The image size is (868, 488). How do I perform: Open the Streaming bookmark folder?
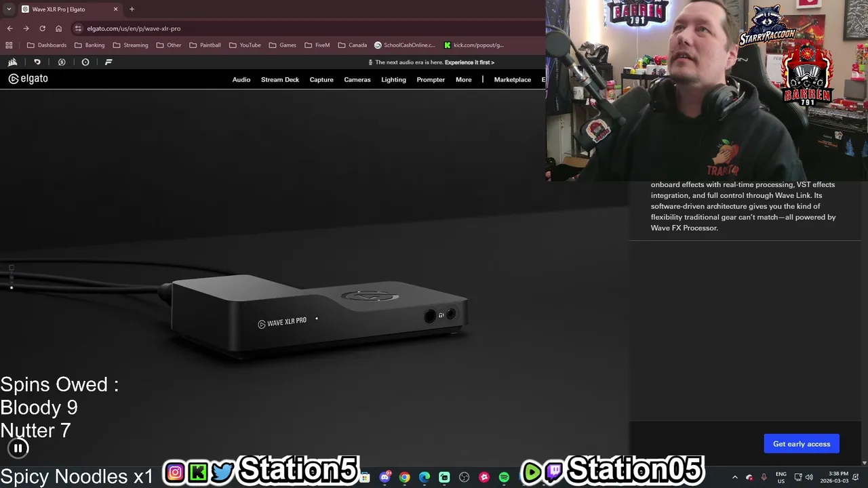click(130, 45)
